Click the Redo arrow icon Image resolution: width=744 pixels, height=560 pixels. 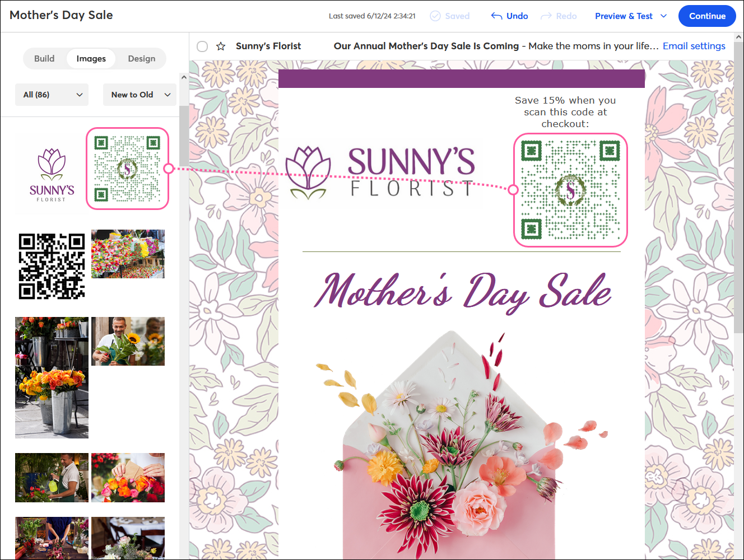click(x=546, y=16)
